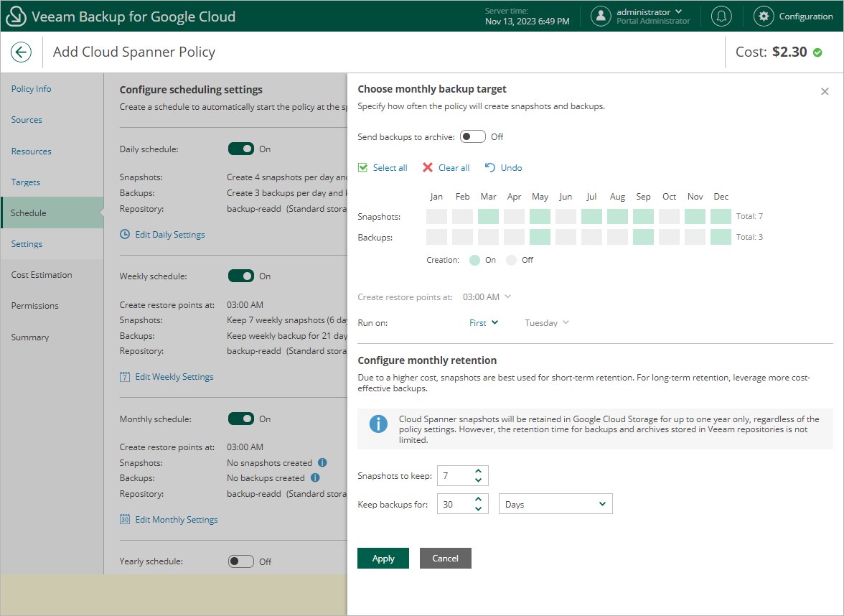Decrease Snapshots to keep value
Screen dimensions: 844x616
pos(478,480)
